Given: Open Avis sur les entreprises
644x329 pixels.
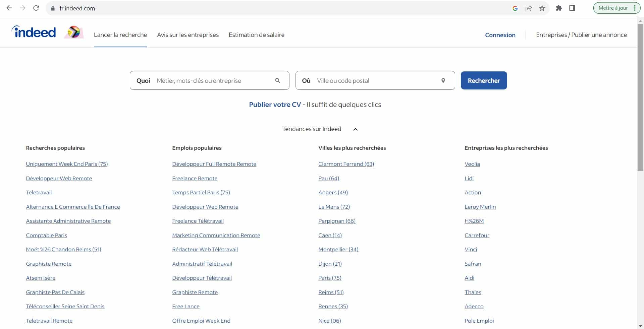Looking at the screenshot, I should pos(188,35).
